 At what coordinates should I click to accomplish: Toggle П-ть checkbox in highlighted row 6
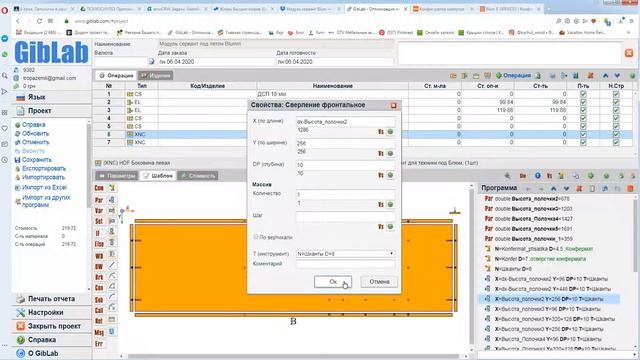click(583, 134)
